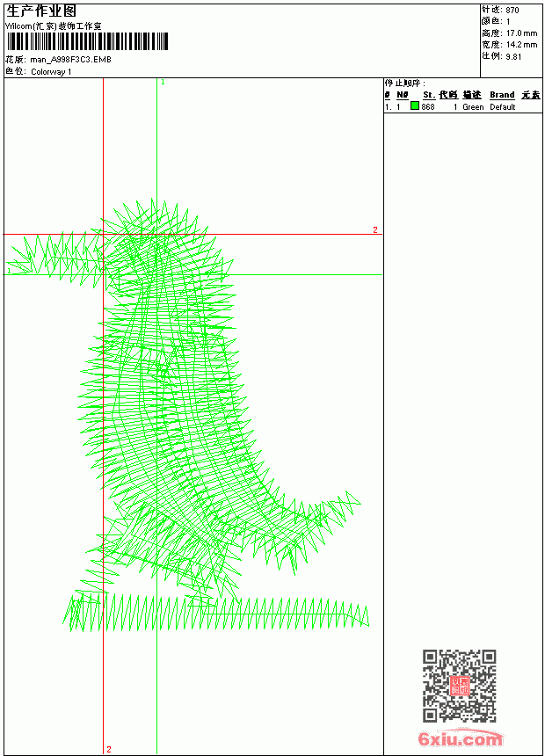Click the red seal in QR code center
The height and width of the screenshot is (756, 545).
click(460, 686)
